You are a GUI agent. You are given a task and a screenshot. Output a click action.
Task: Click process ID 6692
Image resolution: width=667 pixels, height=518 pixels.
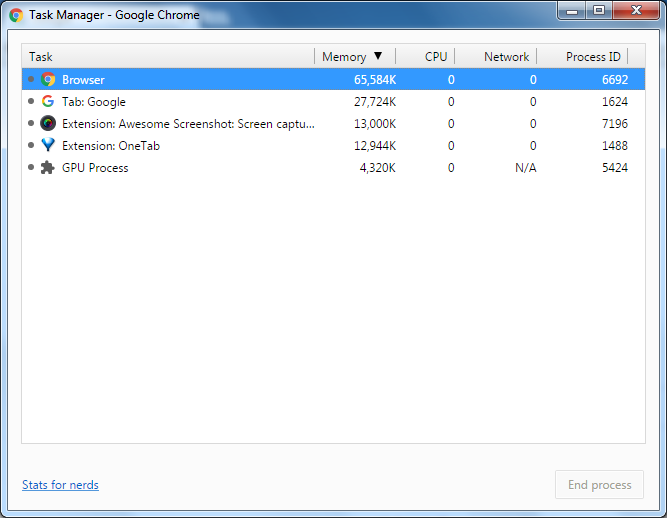[x=615, y=80]
